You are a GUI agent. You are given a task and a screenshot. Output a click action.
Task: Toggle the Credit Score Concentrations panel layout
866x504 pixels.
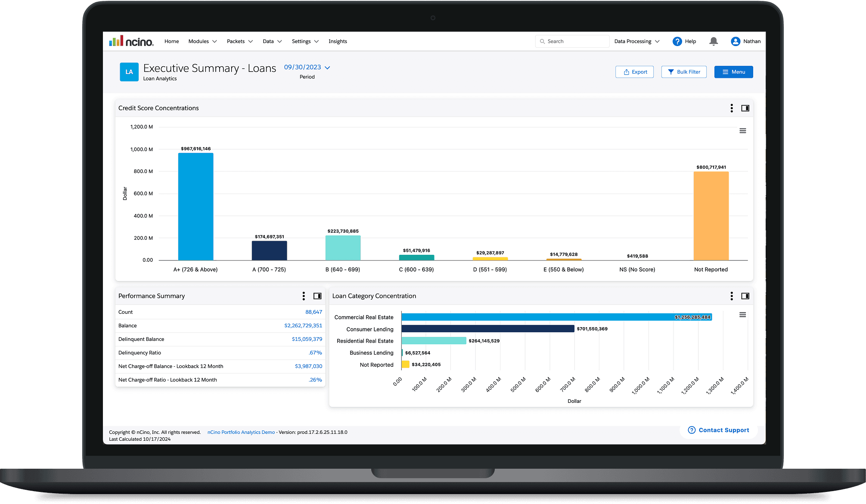[x=745, y=108]
